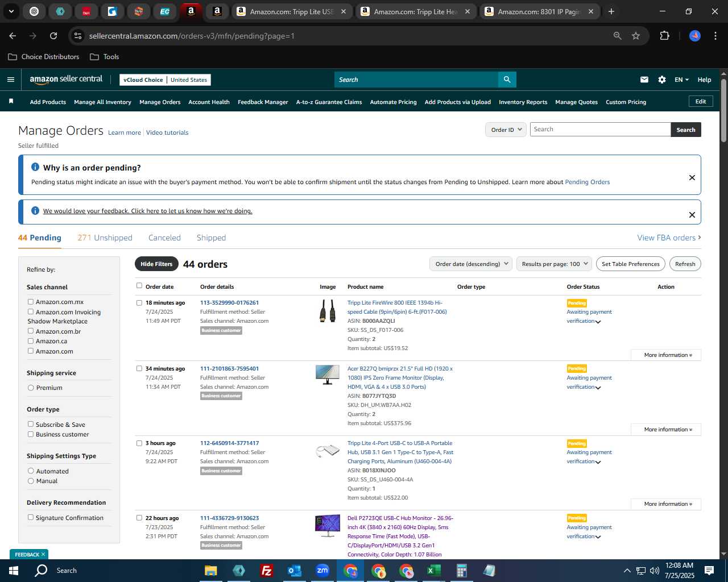Check the Amazon.ca filter

[31, 341]
